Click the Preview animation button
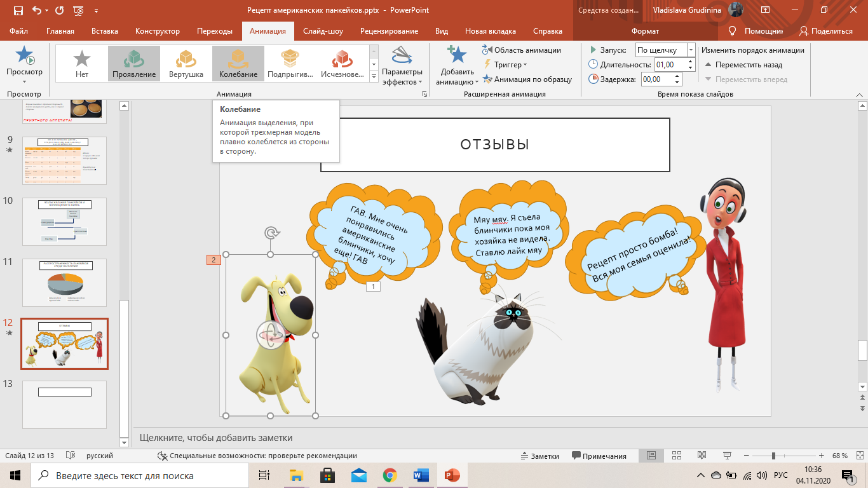Screen dimensions: 868x488 click(x=24, y=65)
